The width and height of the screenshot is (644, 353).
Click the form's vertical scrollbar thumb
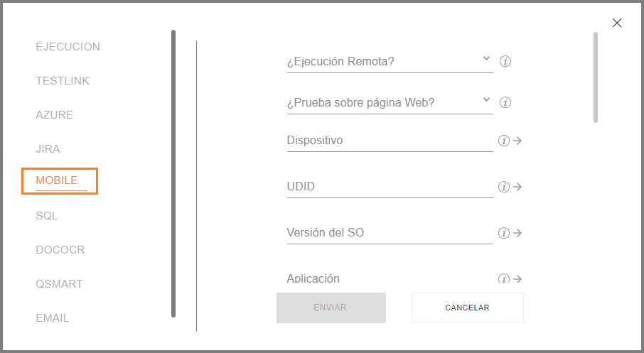(596, 77)
